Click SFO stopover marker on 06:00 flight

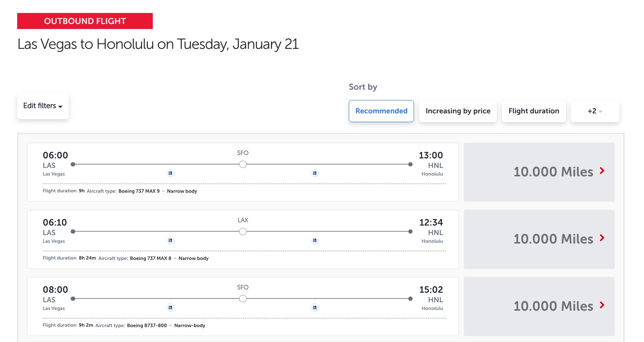pos(243,165)
